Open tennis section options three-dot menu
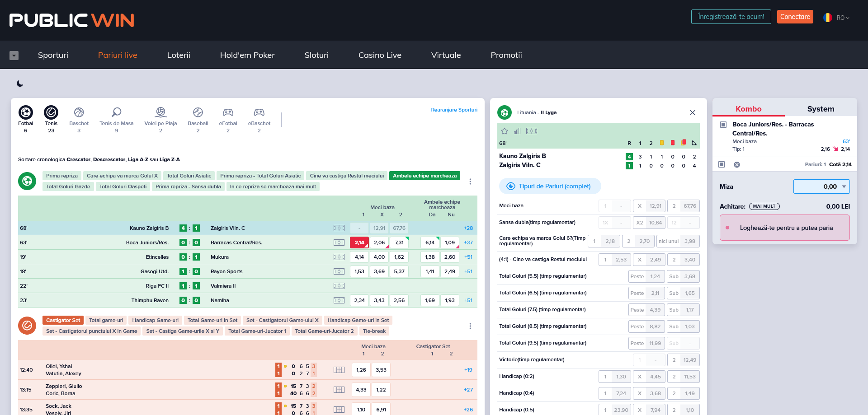868x415 pixels. pos(470,326)
